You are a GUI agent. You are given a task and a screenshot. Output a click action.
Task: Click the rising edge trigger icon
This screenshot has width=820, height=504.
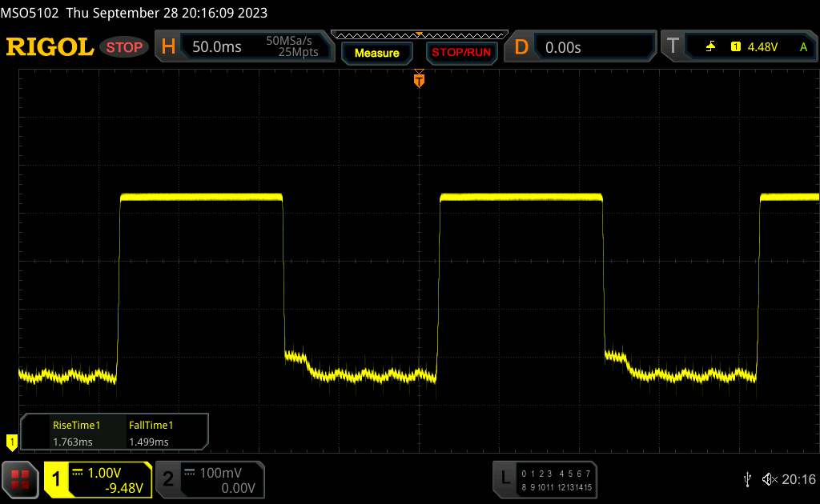pos(710,47)
